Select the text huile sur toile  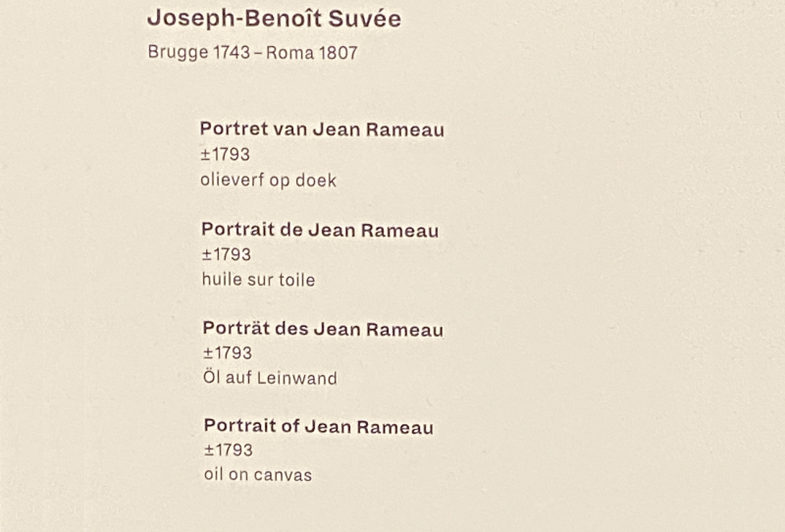pyautogui.click(x=258, y=280)
